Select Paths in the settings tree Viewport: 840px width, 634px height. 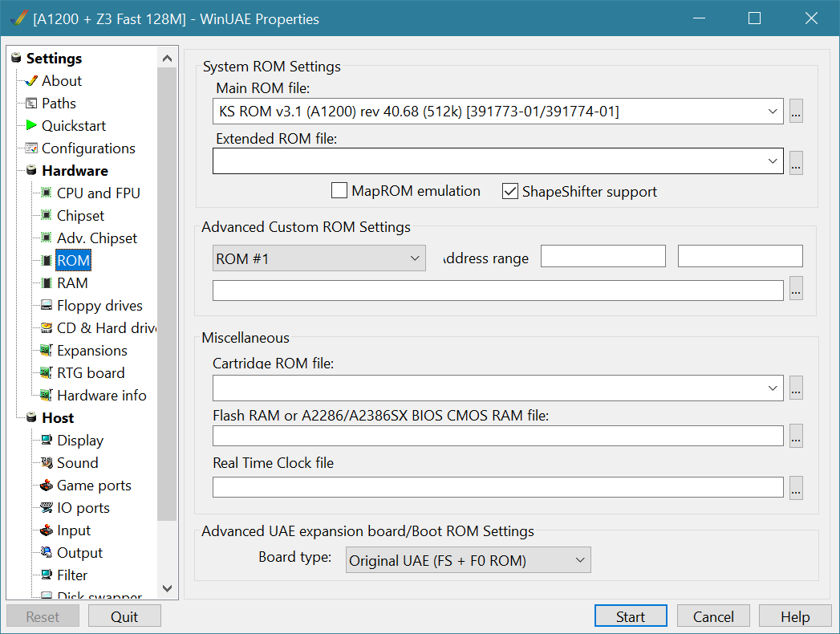59,104
